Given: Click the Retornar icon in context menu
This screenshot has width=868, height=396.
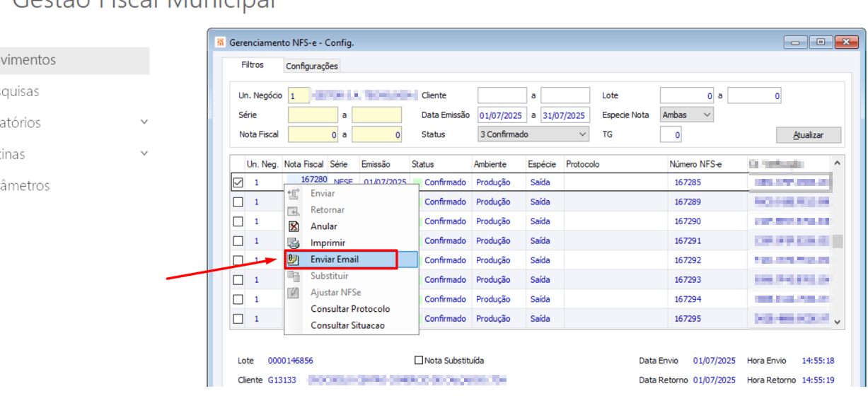Looking at the screenshot, I should pos(294,210).
